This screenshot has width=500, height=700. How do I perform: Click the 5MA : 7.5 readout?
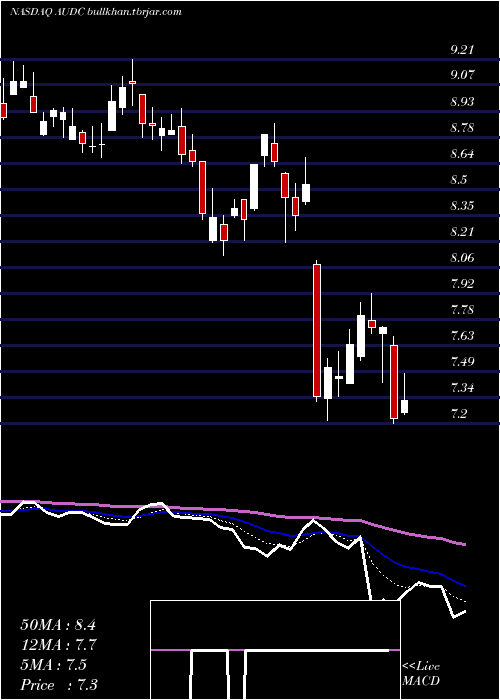click(x=53, y=665)
